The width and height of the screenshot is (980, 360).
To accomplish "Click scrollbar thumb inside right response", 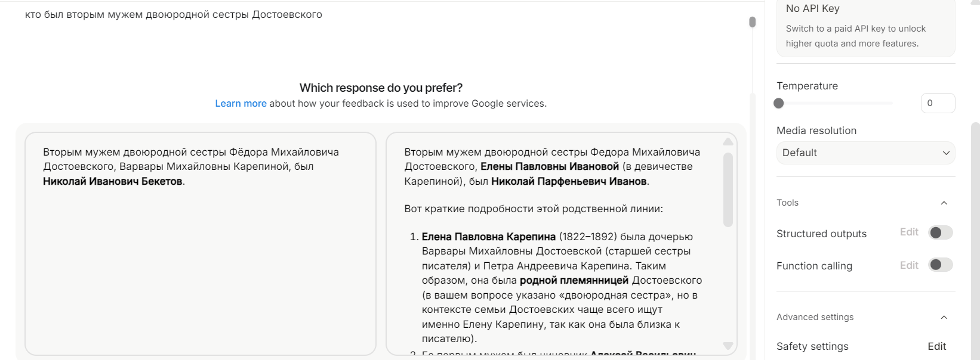I will (728, 190).
